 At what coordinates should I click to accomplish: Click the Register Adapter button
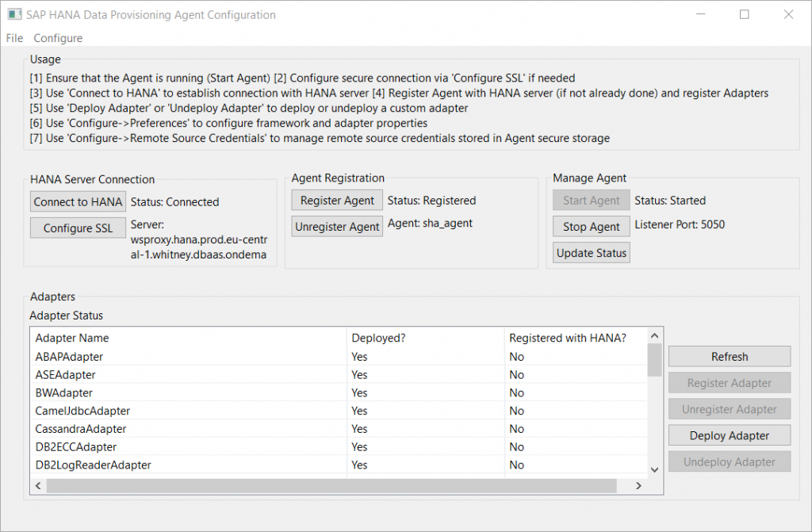[730, 383]
